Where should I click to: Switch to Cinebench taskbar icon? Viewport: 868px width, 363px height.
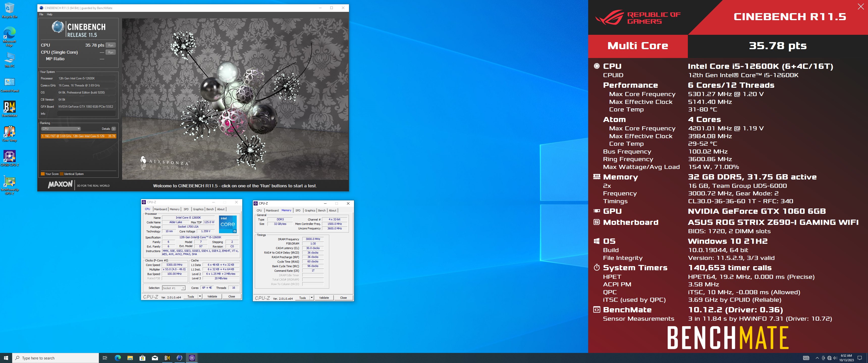pos(180,358)
